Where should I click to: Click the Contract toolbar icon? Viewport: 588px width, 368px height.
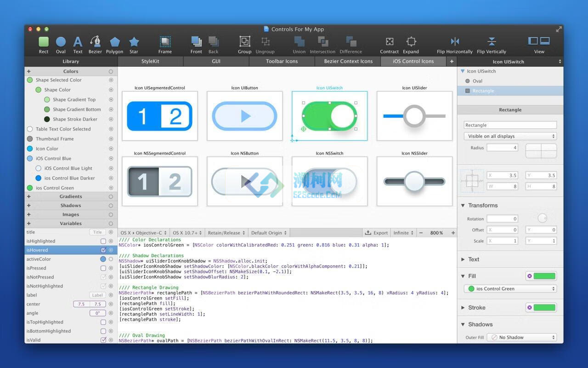(390, 42)
